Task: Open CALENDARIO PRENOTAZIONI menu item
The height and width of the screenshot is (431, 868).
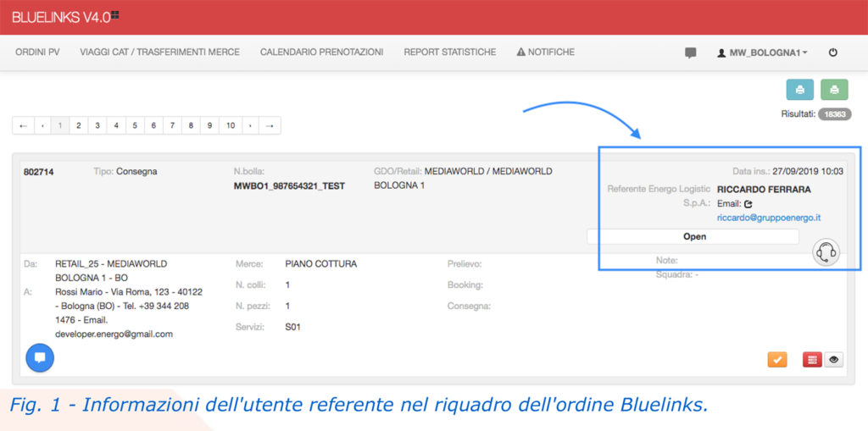Action: (x=321, y=52)
